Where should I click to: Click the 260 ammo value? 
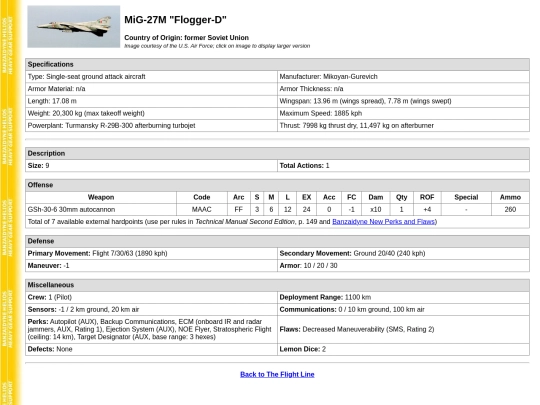pyautogui.click(x=510, y=209)
